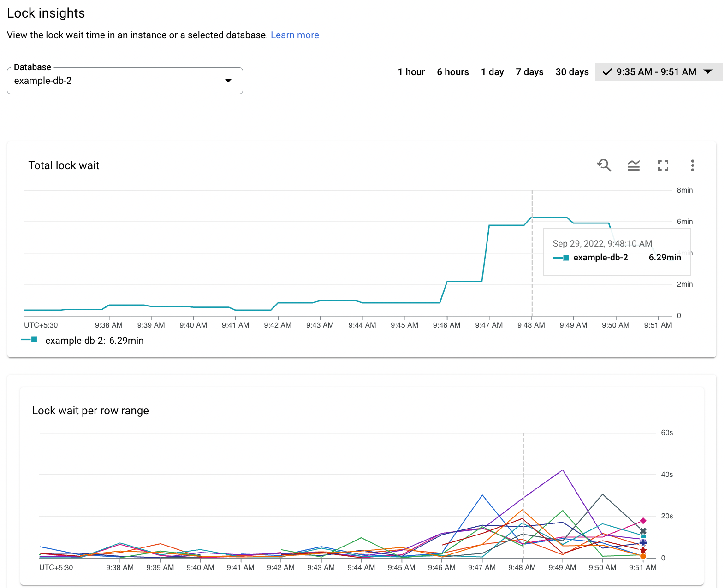Click the orange circle series marker

tap(643, 556)
